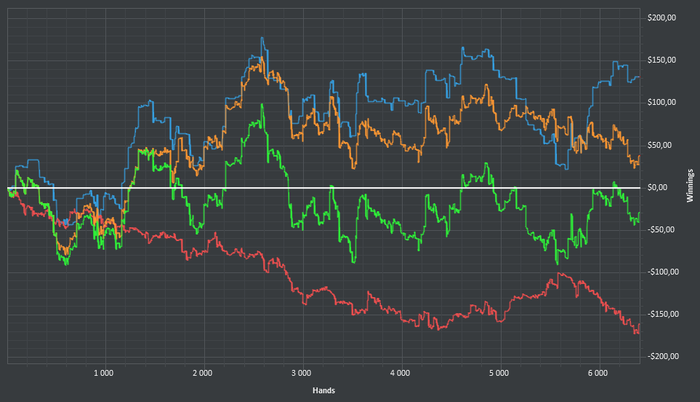
Task: Click the 6 000 hands tick label
Action: coord(598,373)
